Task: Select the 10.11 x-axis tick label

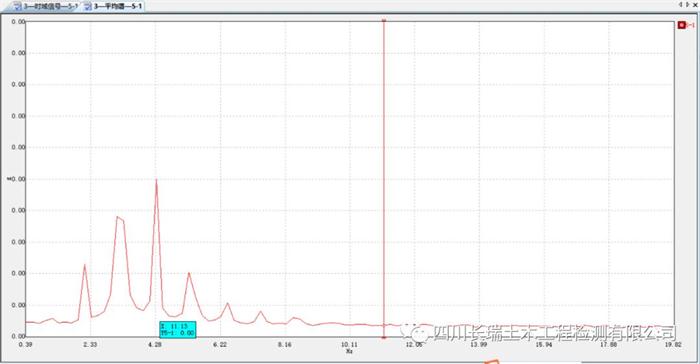Action: click(349, 344)
